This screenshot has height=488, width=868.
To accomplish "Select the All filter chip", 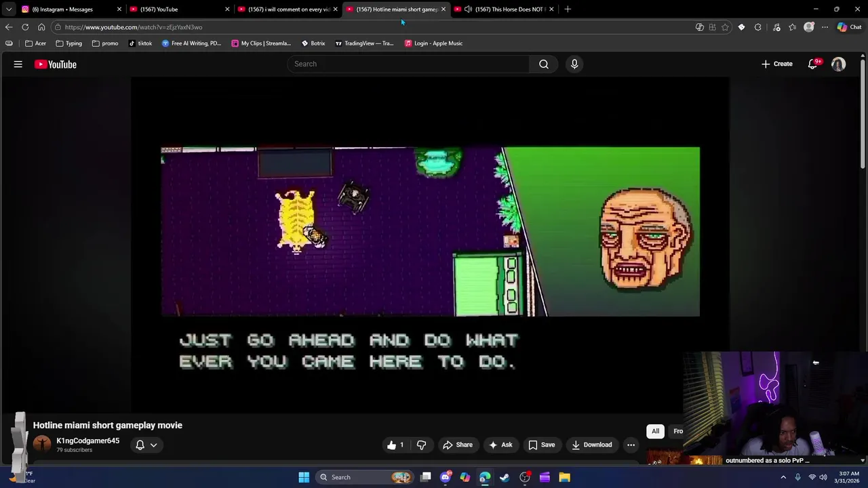I will 655,431.
